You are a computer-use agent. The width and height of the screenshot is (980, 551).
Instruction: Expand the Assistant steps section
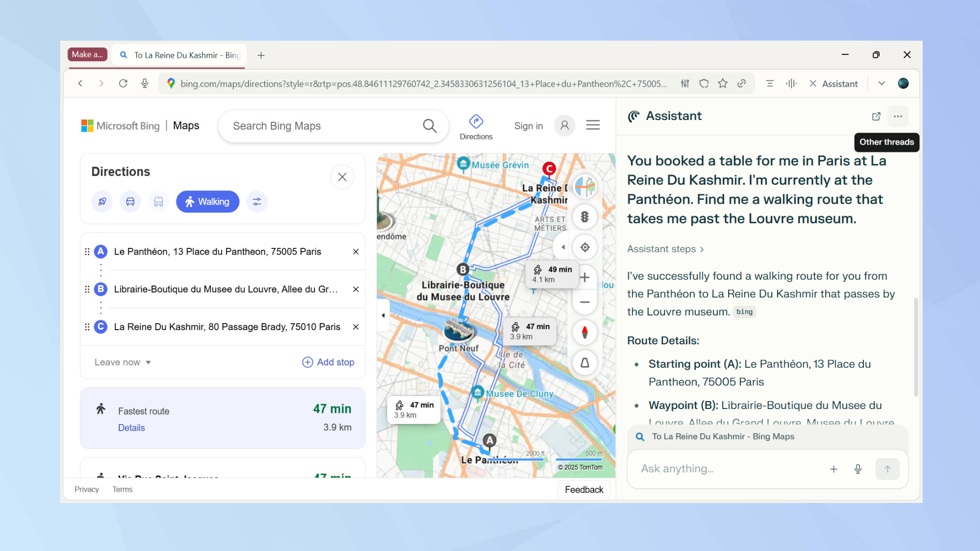(x=665, y=249)
